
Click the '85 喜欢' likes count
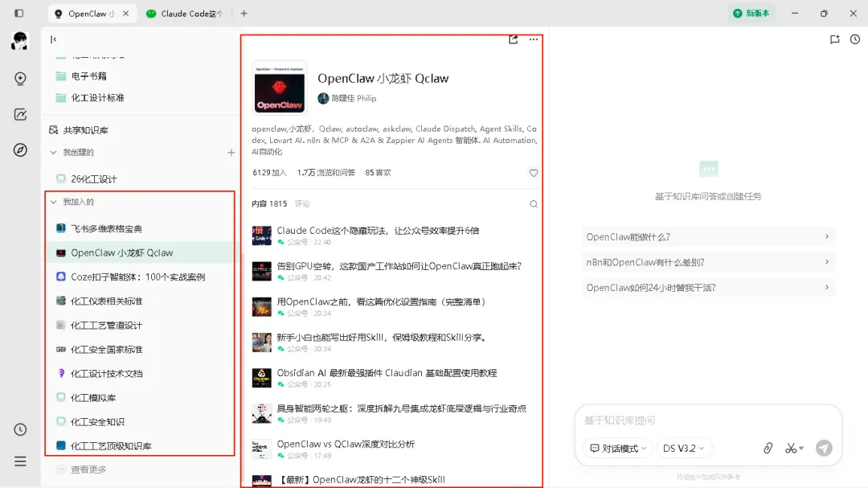tap(378, 173)
